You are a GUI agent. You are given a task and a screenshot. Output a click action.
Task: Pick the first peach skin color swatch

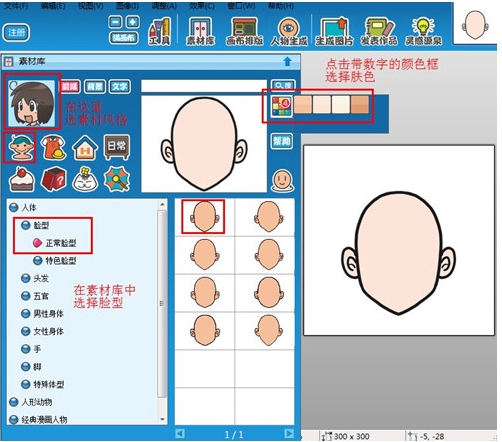click(x=303, y=105)
